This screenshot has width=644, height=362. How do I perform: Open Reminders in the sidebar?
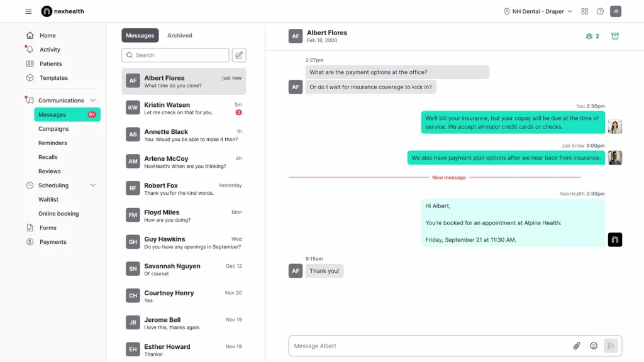(x=53, y=143)
